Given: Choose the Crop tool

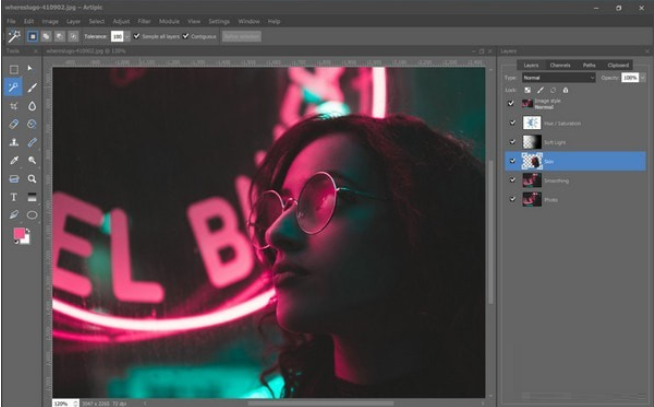Looking at the screenshot, I should coord(14,105).
